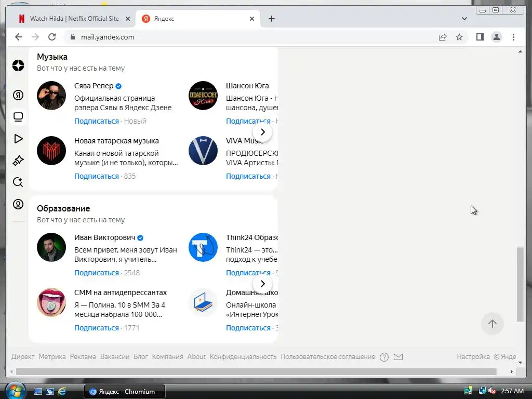Image resolution: width=532 pixels, height=399 pixels.
Task: Subscribe to СММ на антидепрессантах
Action: [x=96, y=328]
